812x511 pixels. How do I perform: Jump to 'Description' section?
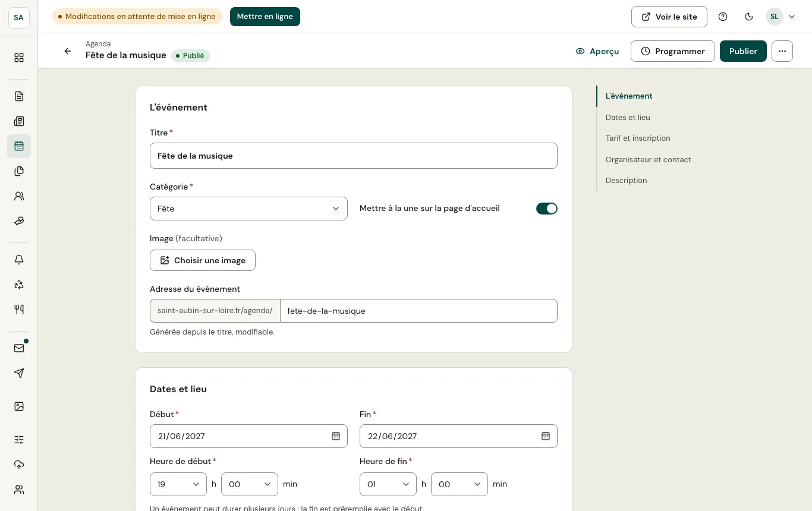point(627,180)
